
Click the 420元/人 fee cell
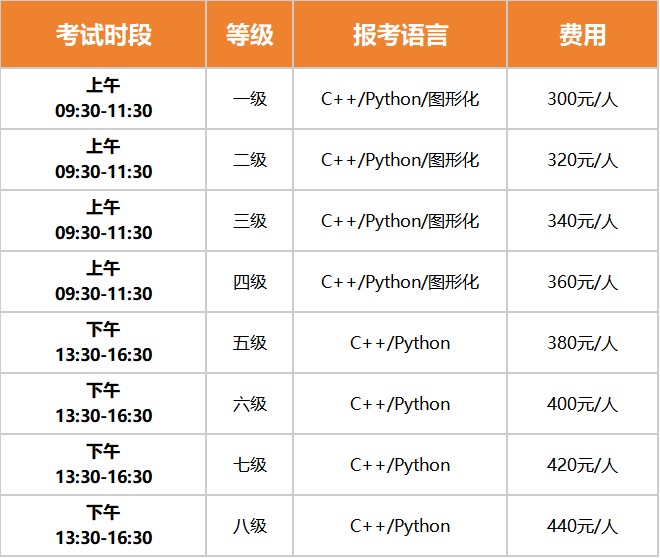pos(582,465)
